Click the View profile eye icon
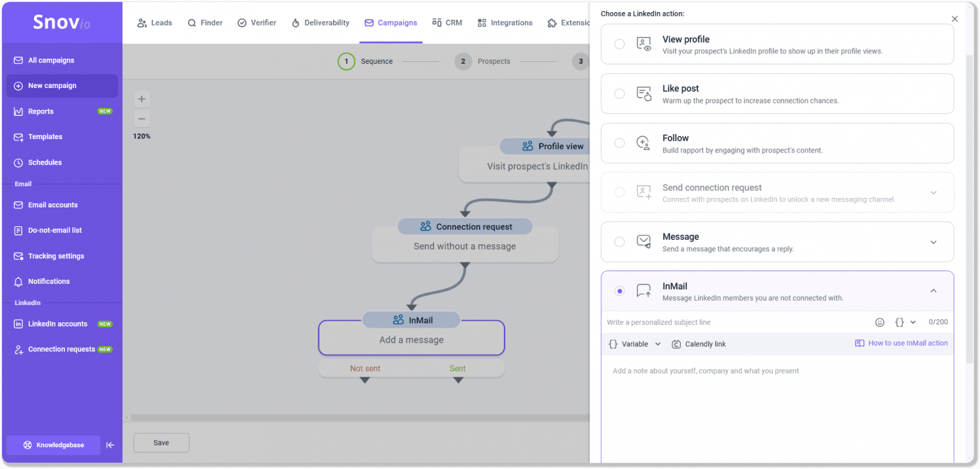The width and height of the screenshot is (980, 469). tap(644, 44)
